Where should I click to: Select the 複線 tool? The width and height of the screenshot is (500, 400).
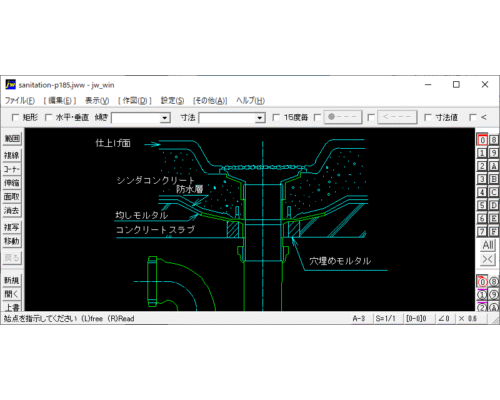12,155
